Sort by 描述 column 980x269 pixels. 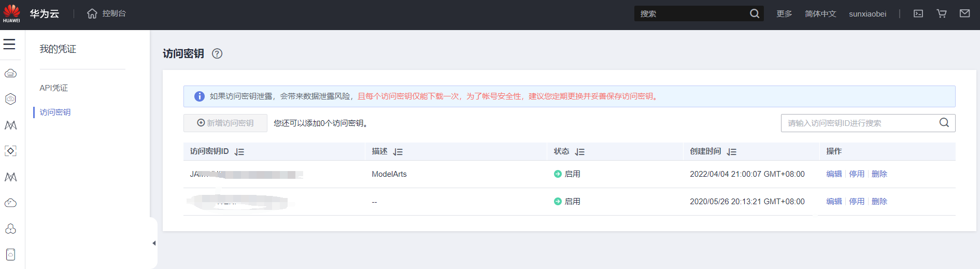click(x=397, y=152)
